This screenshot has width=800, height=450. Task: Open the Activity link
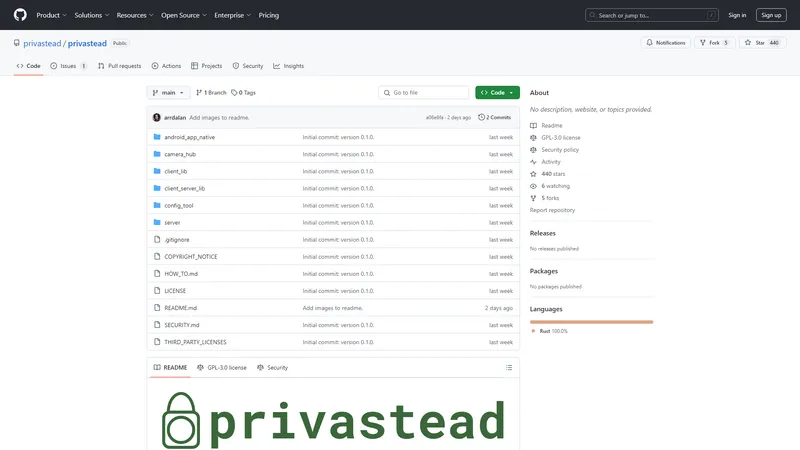coord(551,162)
